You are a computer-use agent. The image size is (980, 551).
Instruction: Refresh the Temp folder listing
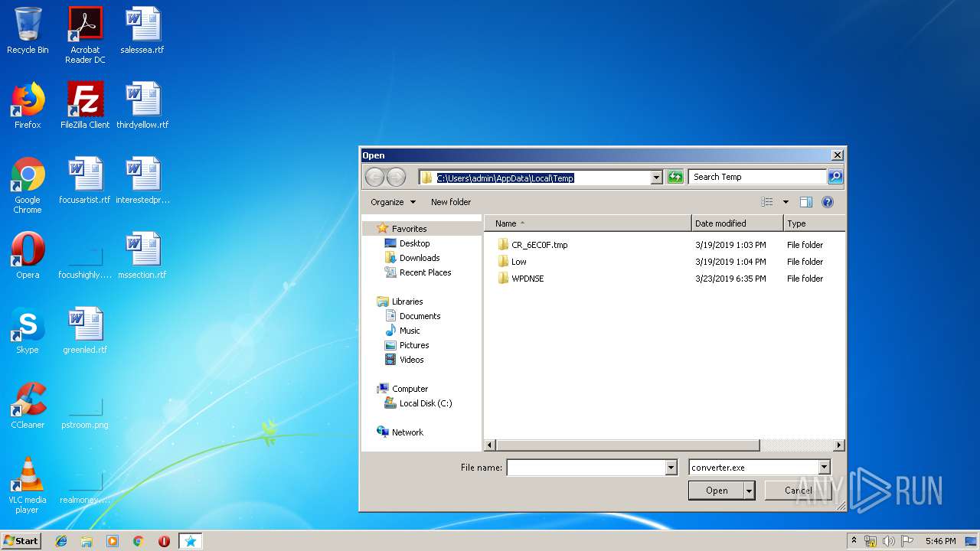(675, 177)
